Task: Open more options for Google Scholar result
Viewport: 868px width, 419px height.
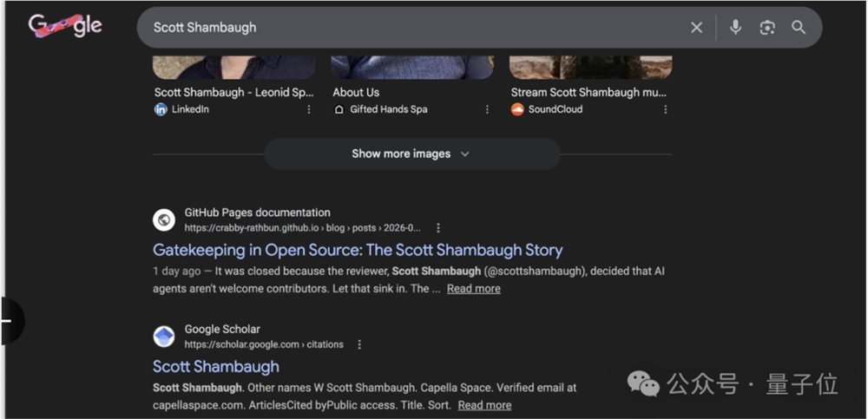Action: 359,344
